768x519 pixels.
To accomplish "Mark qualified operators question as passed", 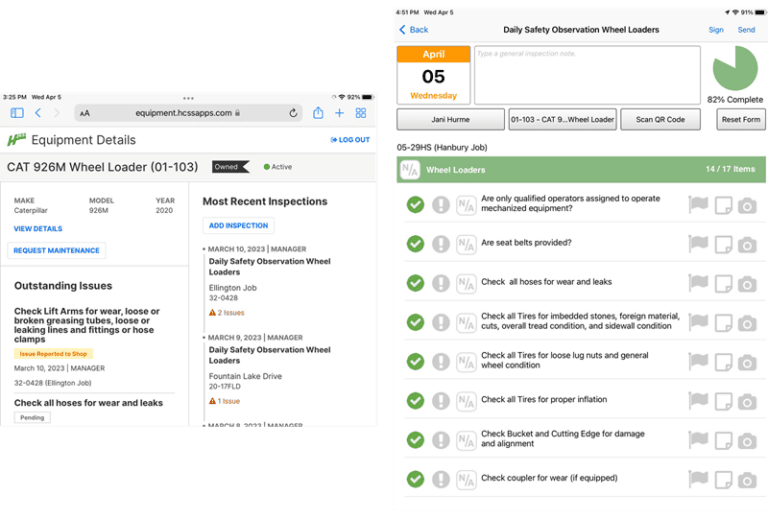I will (x=415, y=204).
